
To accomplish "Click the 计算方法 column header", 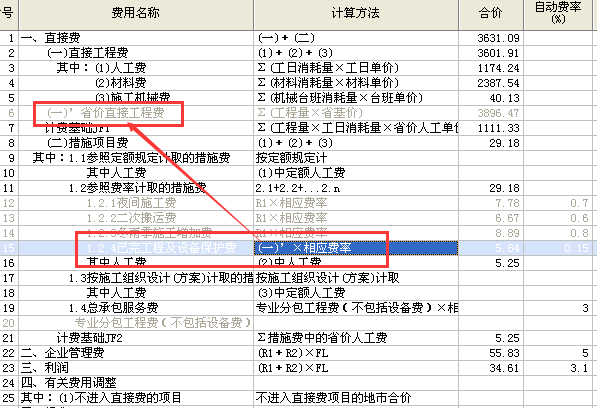I will pyautogui.click(x=356, y=14).
